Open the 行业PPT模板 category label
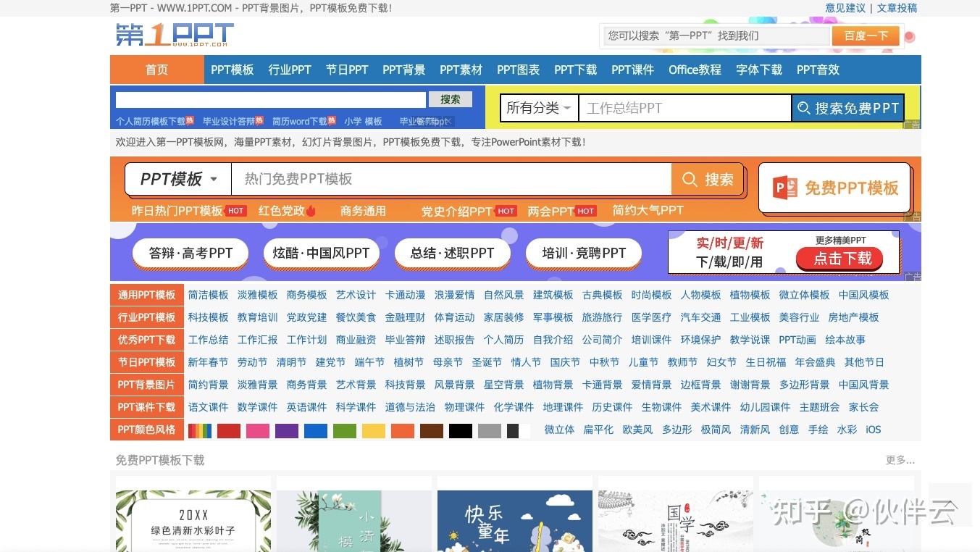The height and width of the screenshot is (552, 980). tap(147, 317)
